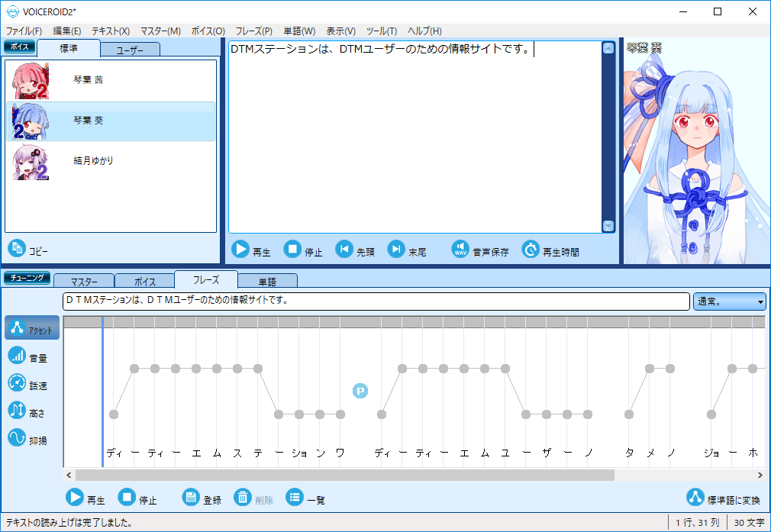Save audio with the WAV 音声保存 icon
The width and height of the screenshot is (771, 532).
point(460,250)
